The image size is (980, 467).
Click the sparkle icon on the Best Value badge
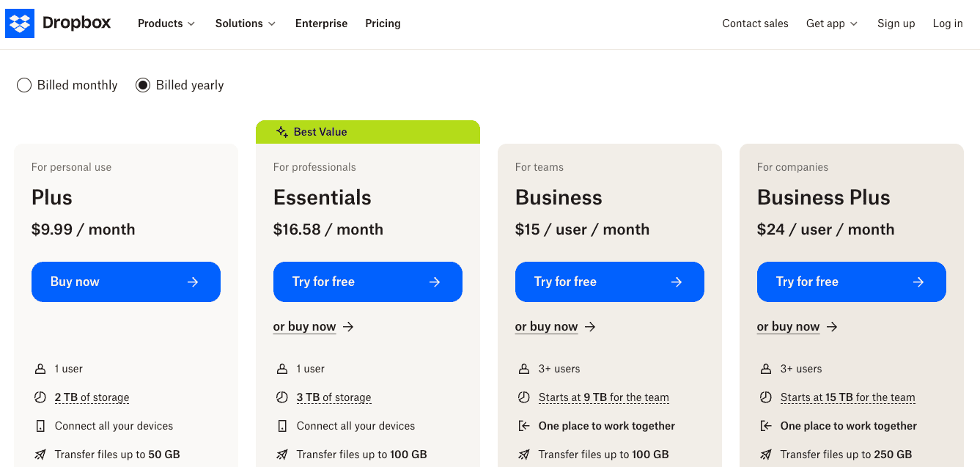point(281,131)
